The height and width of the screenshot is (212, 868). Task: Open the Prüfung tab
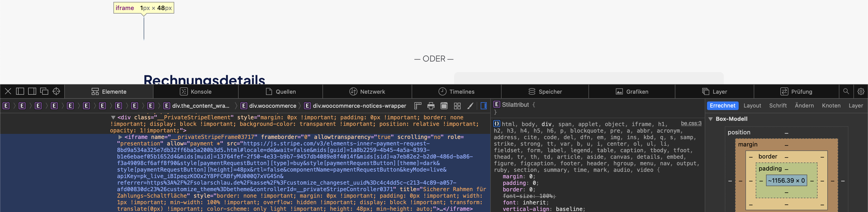pyautogui.click(x=796, y=92)
